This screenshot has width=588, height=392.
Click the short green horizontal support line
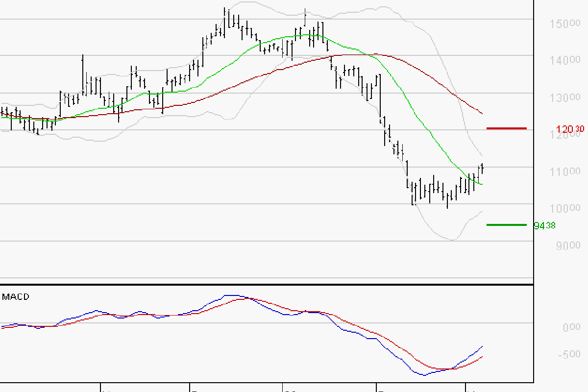coord(506,225)
